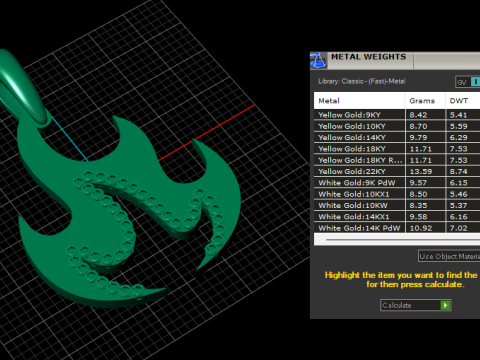Select the pendant's bail loop
Screen dimensions: 480x360
click(22, 87)
